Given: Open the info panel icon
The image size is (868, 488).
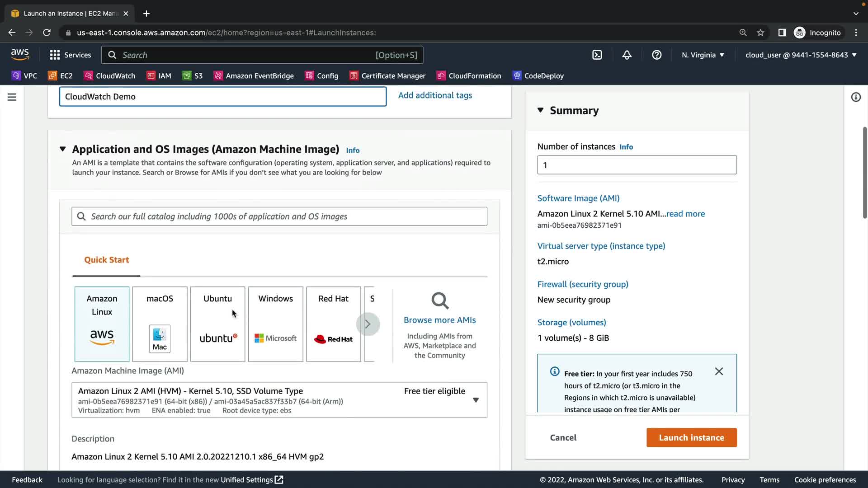Looking at the screenshot, I should pos(855,97).
